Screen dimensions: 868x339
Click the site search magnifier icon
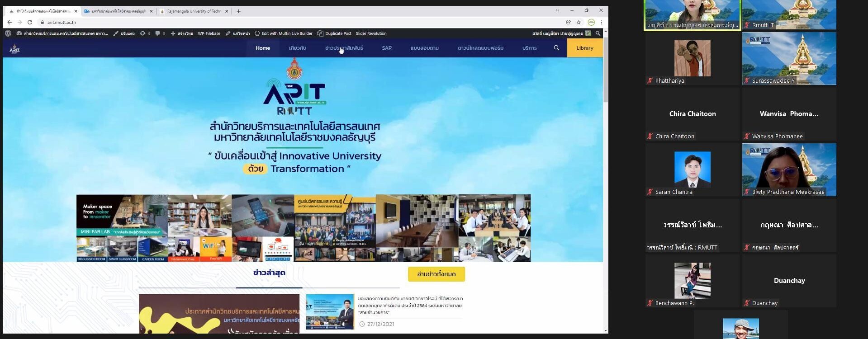click(x=556, y=48)
